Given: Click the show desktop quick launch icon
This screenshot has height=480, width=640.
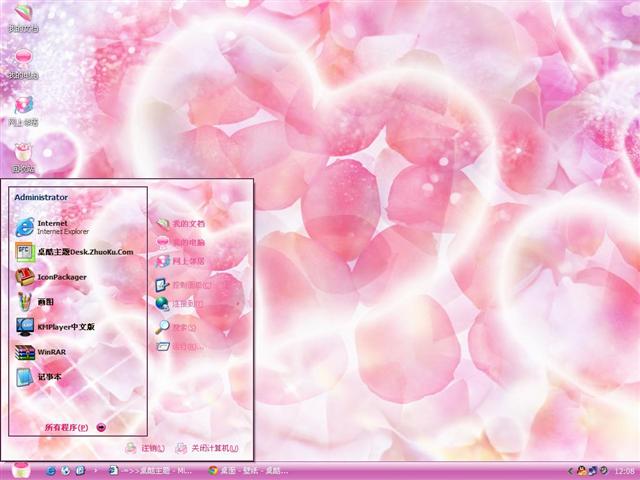Looking at the screenshot, I should tap(80, 471).
